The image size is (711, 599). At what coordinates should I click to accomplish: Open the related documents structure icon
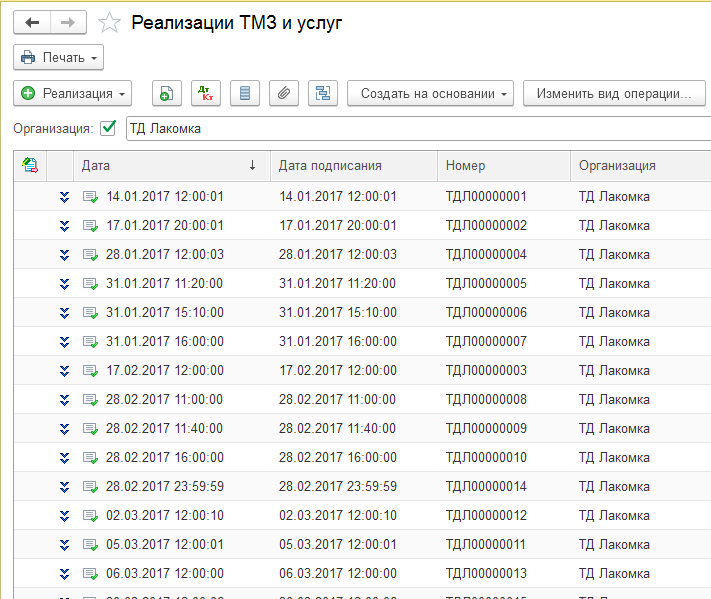click(x=322, y=94)
